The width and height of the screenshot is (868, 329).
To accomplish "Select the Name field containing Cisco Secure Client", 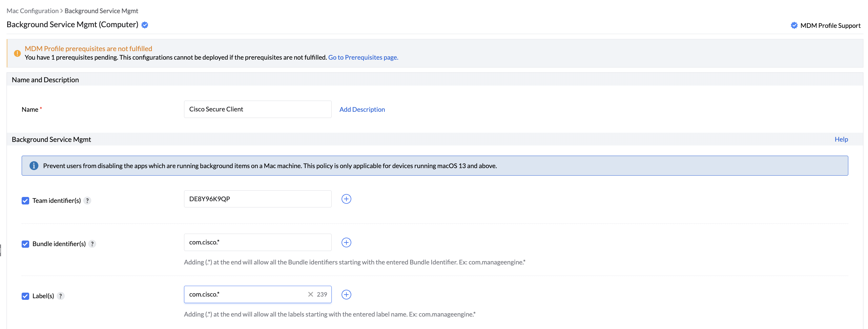I will point(258,109).
